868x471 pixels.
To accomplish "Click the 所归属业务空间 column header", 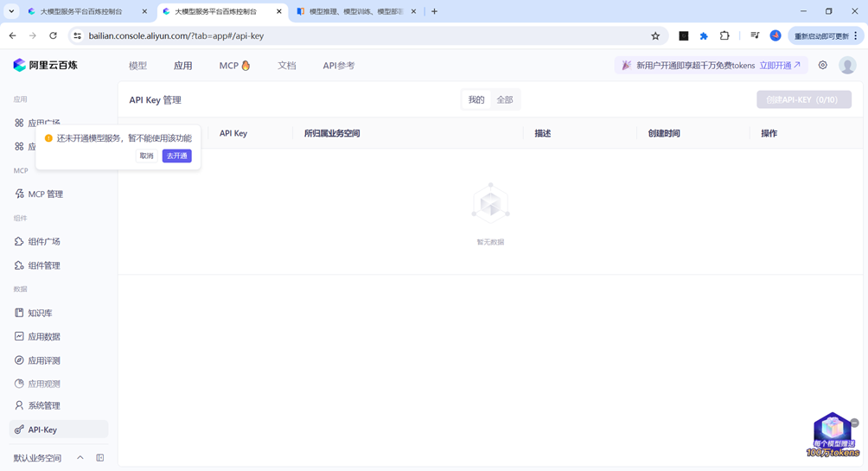I will point(332,133).
